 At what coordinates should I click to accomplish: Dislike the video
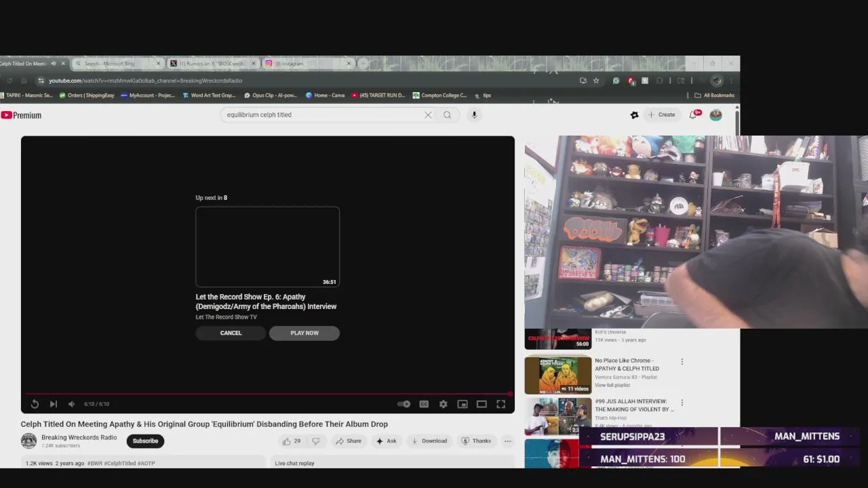pyautogui.click(x=315, y=441)
